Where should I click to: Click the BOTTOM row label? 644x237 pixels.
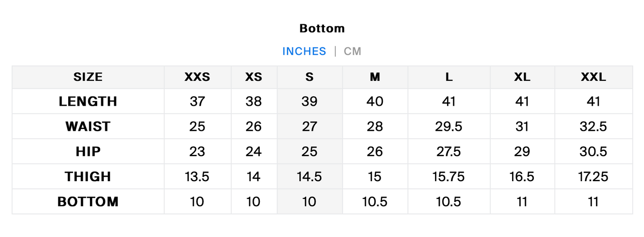click(x=88, y=202)
